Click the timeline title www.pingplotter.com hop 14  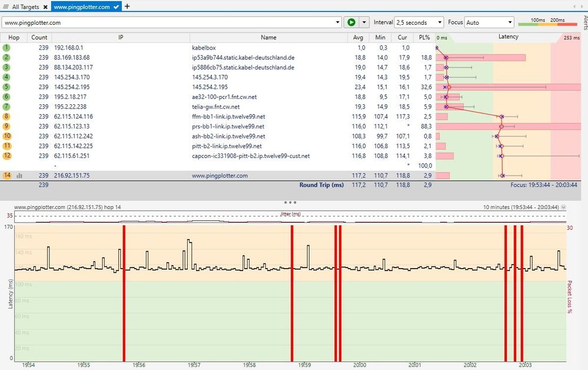[x=68, y=207]
